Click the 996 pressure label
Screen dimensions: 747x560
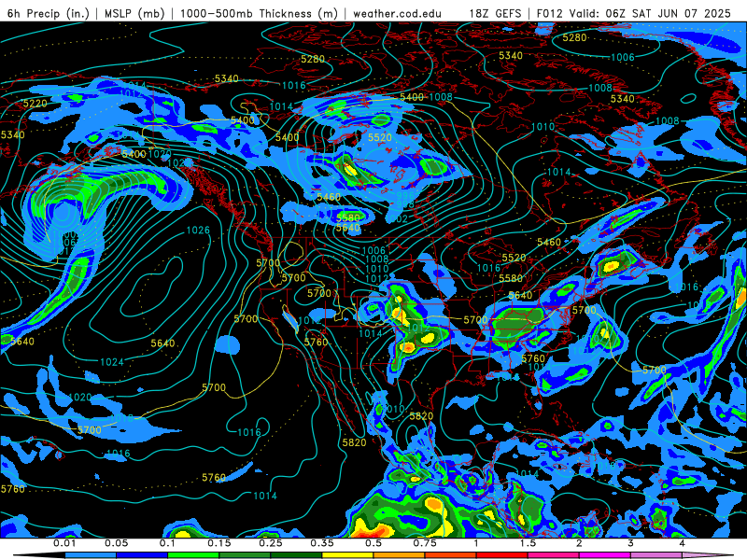coord(405,196)
